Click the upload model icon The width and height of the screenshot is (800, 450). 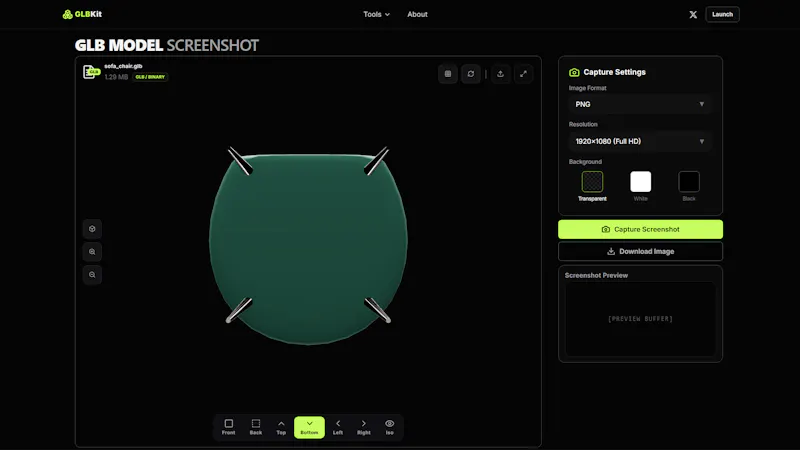[x=501, y=74]
